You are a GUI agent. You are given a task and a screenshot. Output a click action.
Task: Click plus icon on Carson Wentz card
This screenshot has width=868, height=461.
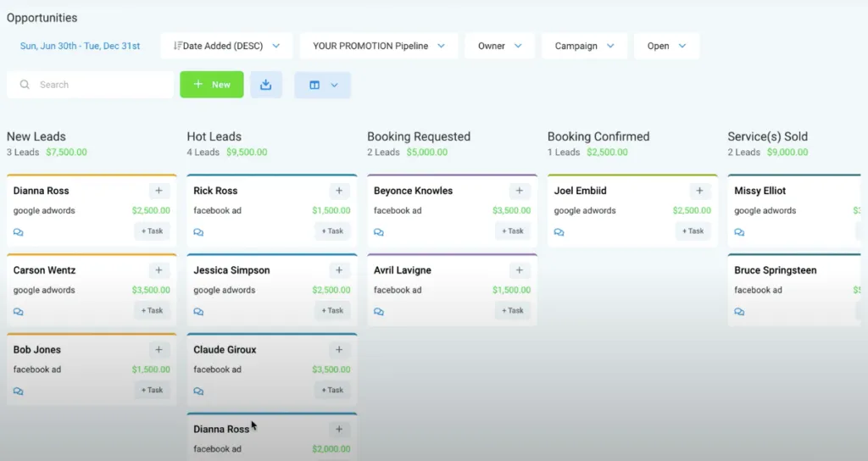(159, 271)
